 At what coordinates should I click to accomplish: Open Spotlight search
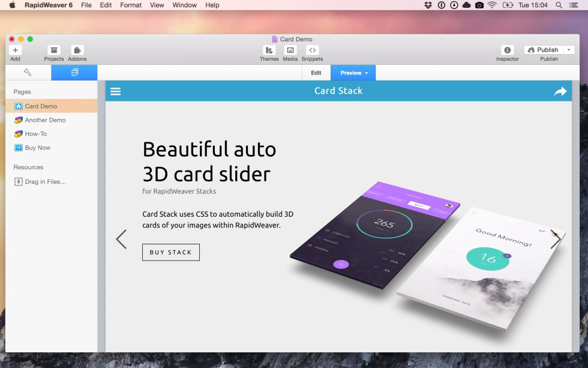(559, 5)
